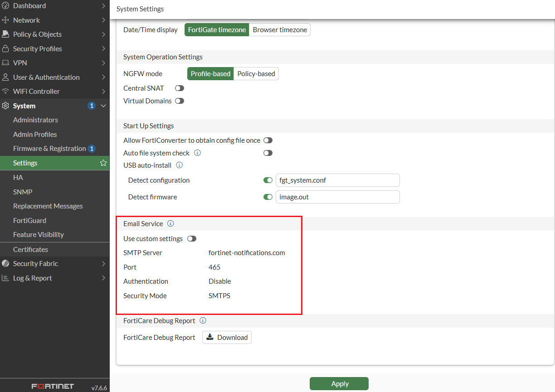Expand Policy & Objects chevron
The image size is (555, 392).
[x=103, y=34]
